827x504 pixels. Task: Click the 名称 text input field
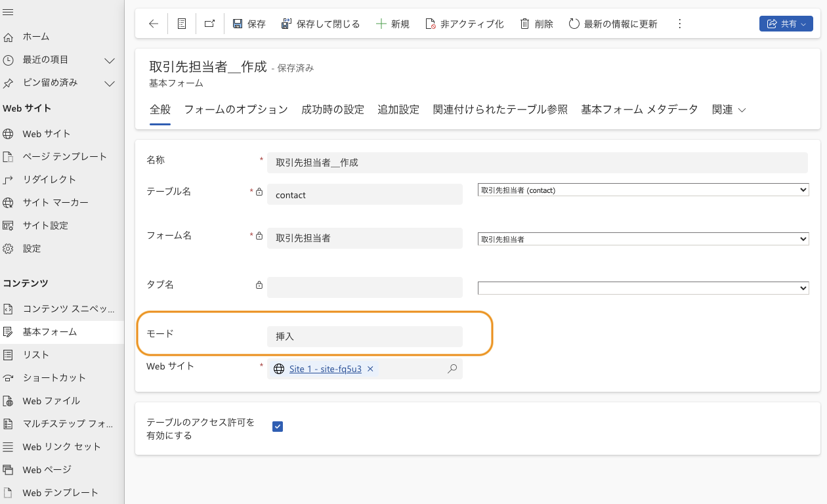point(537,163)
